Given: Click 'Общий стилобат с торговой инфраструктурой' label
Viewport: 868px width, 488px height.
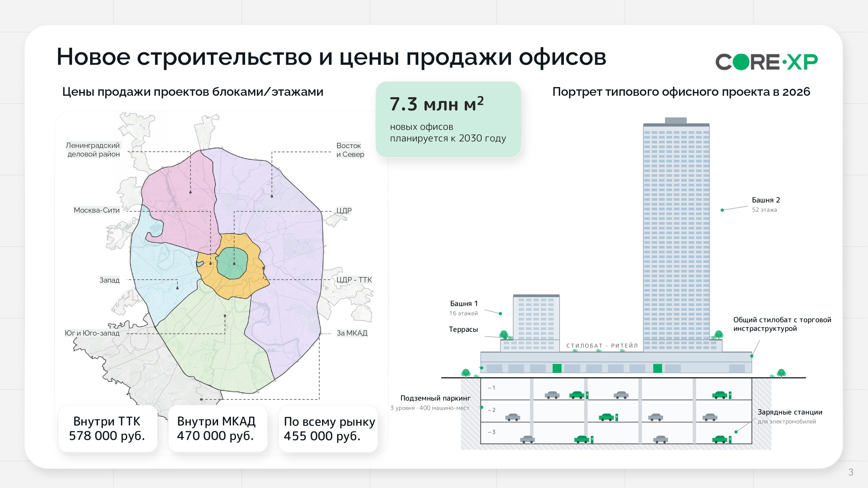Looking at the screenshot, I should [x=782, y=324].
